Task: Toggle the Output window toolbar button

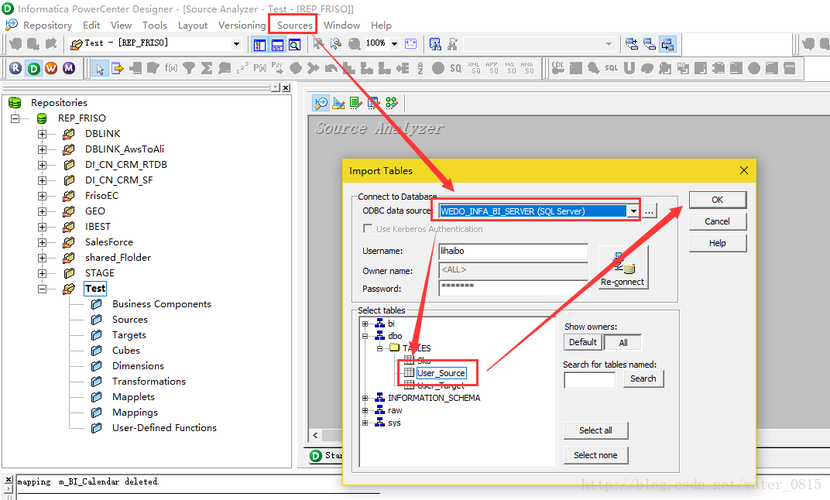Action: point(277,44)
